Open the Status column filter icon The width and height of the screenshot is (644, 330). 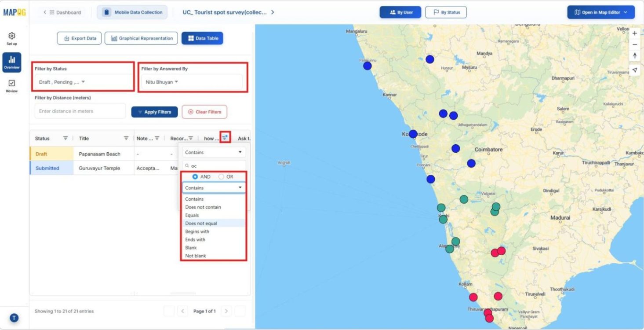[x=65, y=138]
